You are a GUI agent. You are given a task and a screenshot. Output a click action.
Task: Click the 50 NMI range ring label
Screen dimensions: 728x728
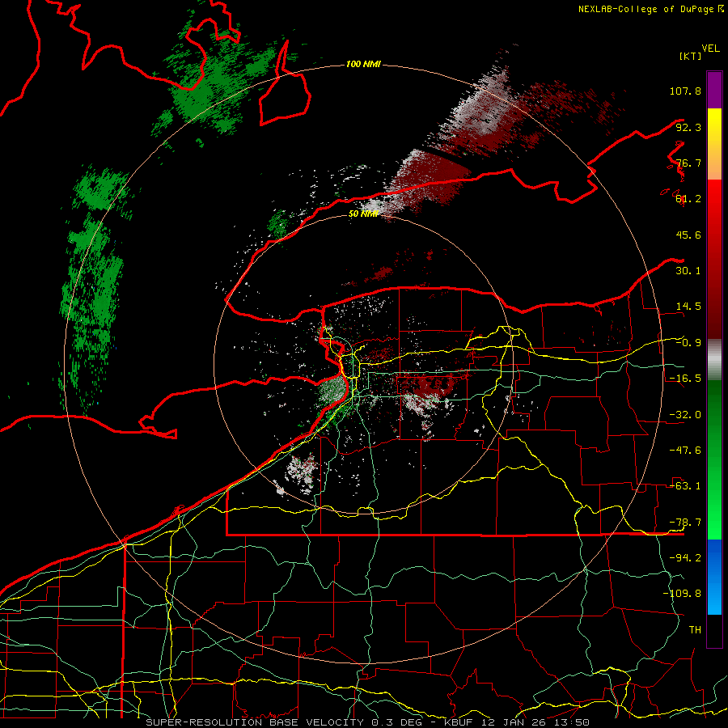pyautogui.click(x=363, y=214)
